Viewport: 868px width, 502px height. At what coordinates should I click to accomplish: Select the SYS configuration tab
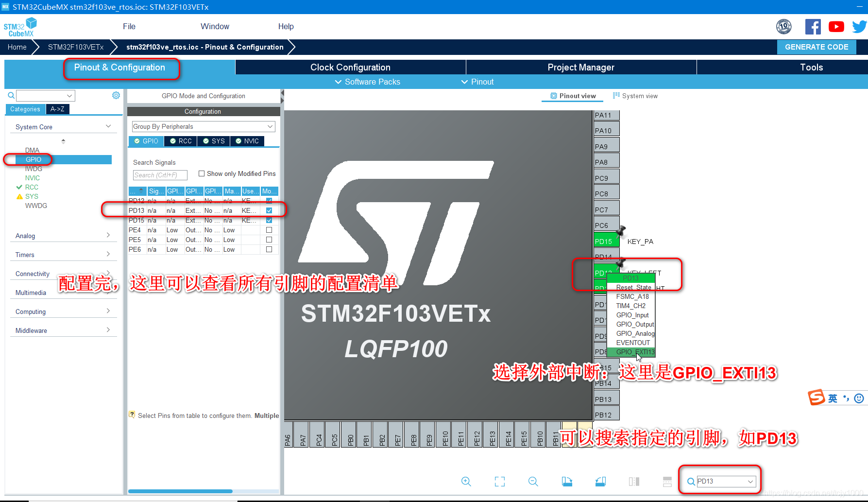pos(214,141)
